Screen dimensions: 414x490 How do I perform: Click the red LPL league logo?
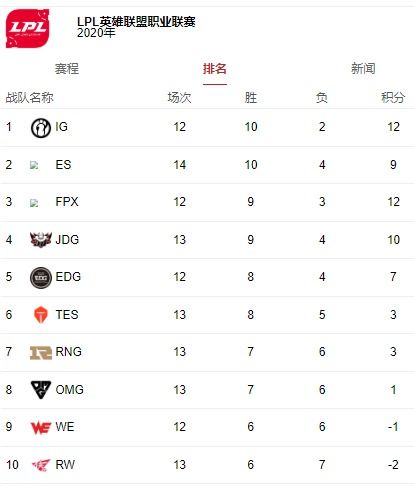28,29
